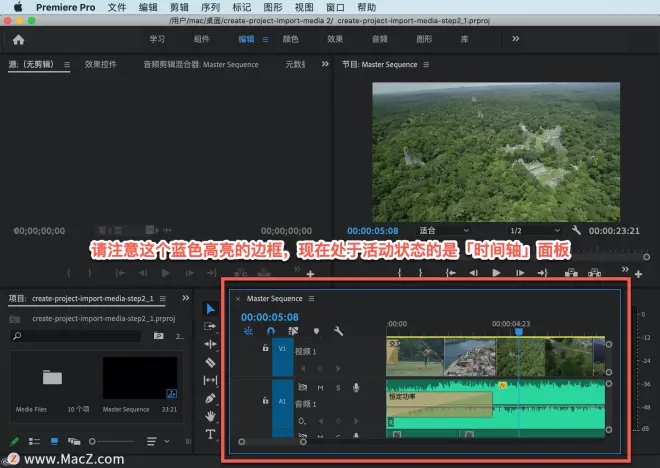Click Program Monitor zoom scroll handle
This screenshot has width=660, height=468.
647,256
